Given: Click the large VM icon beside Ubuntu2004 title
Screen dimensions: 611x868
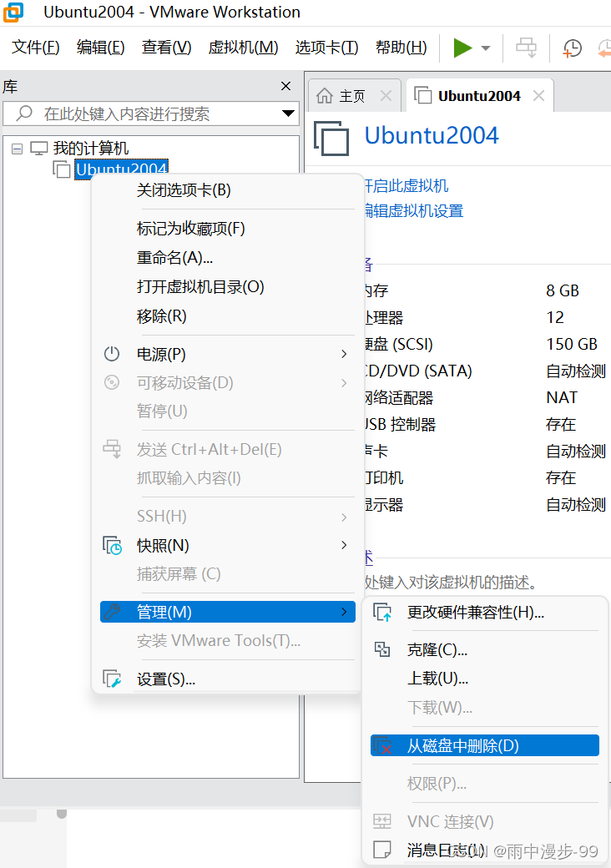Looking at the screenshot, I should [x=331, y=139].
